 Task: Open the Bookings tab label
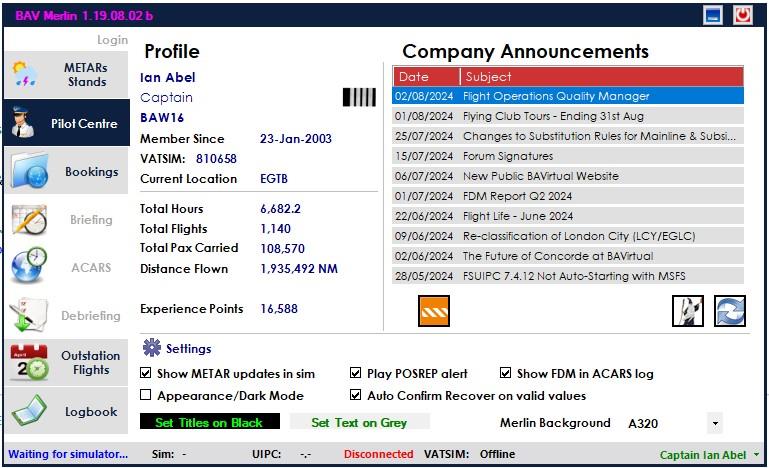pos(92,172)
